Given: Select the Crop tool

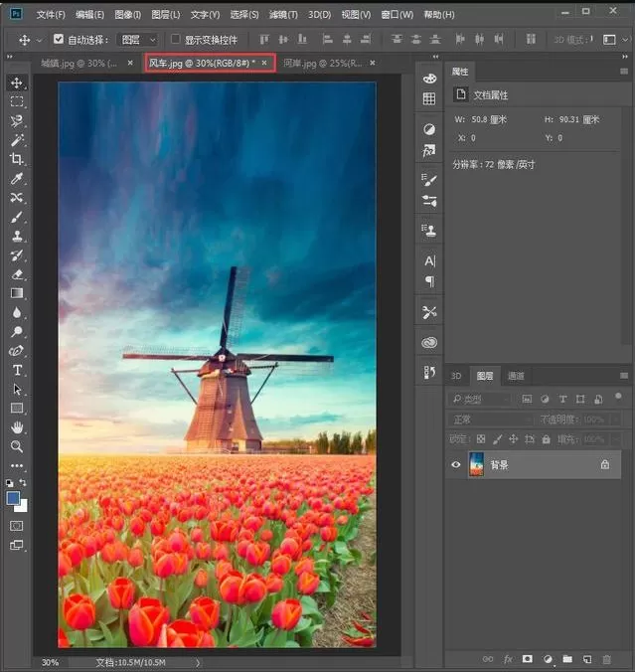Looking at the screenshot, I should [17, 159].
